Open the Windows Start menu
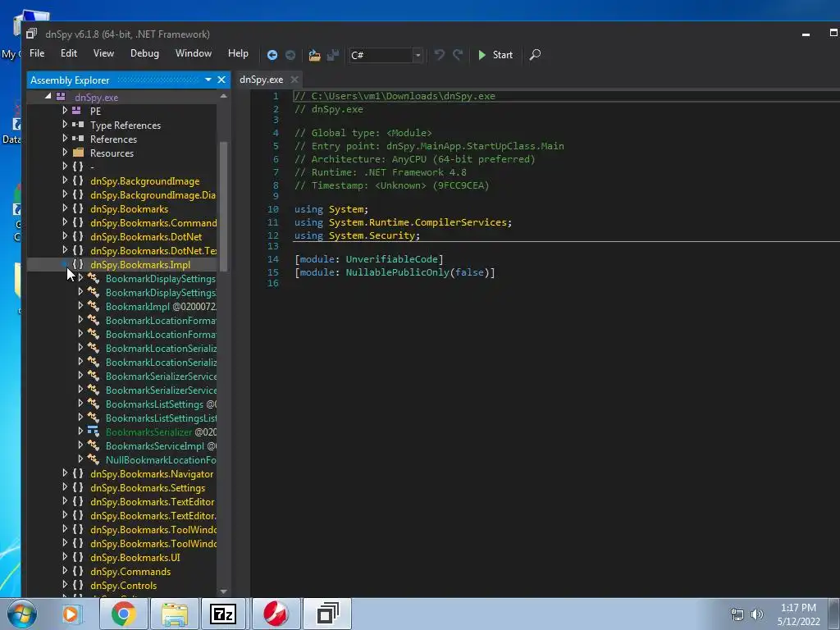840x630 pixels. [21, 614]
